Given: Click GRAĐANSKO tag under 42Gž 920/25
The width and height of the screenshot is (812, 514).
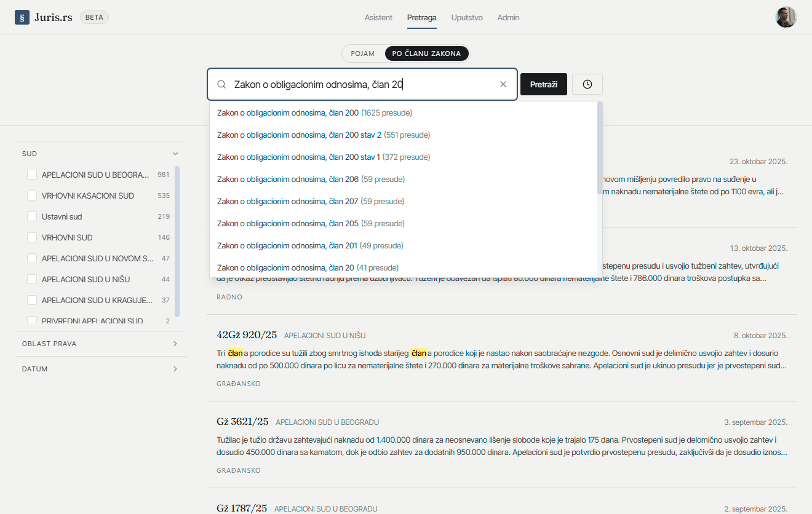Looking at the screenshot, I should pyautogui.click(x=239, y=384).
